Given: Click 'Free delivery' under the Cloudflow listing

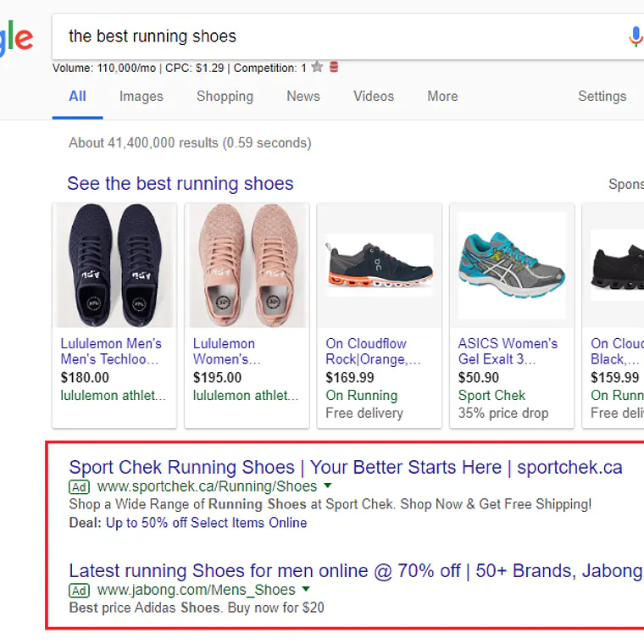Looking at the screenshot, I should pos(364,413).
